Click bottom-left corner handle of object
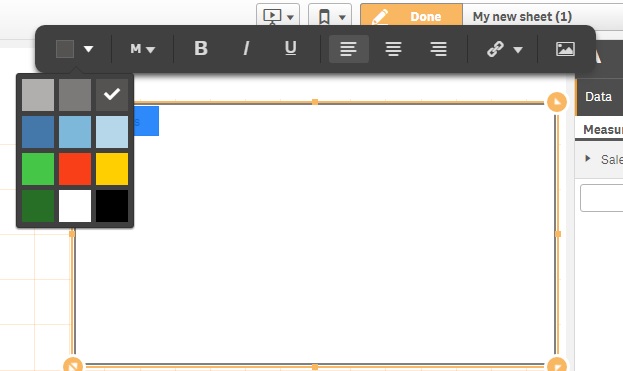 (x=73, y=365)
